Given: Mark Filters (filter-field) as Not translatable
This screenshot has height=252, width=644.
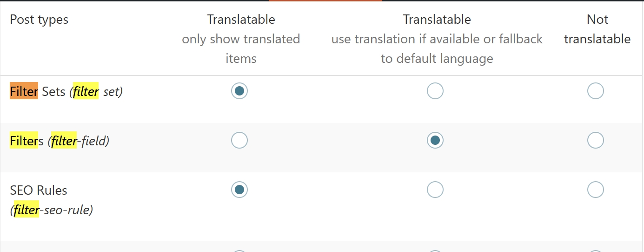Looking at the screenshot, I should [x=596, y=140].
